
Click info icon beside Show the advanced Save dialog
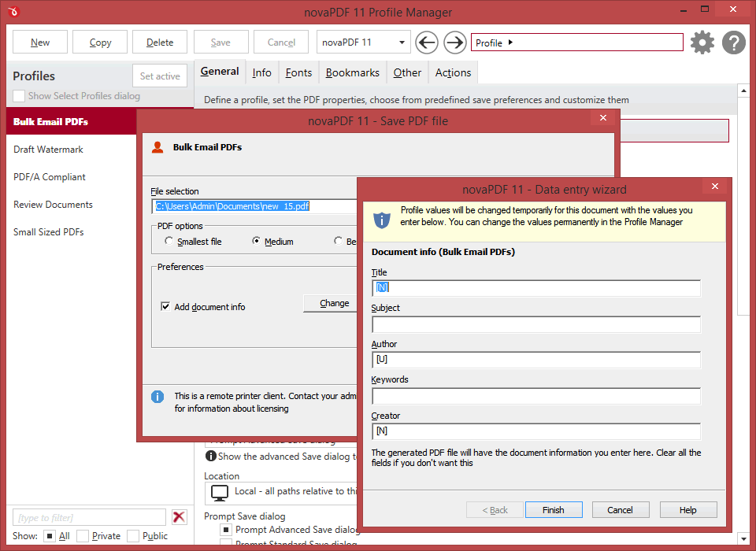[x=211, y=456]
